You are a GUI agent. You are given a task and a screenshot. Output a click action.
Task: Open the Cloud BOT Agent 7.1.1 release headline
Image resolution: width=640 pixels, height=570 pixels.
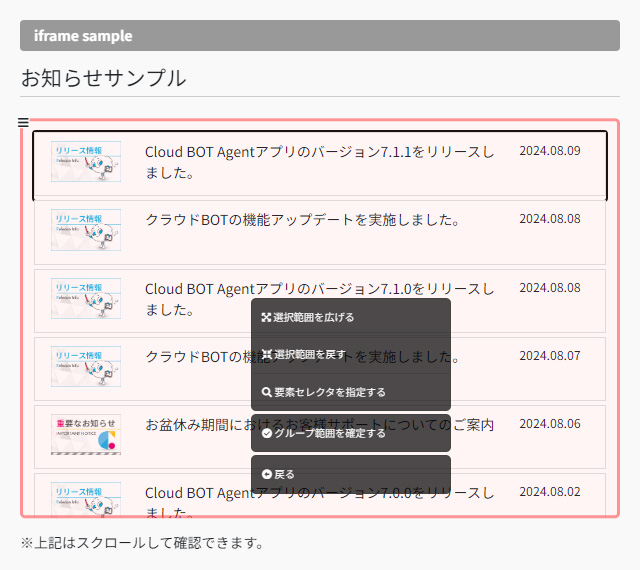click(x=320, y=162)
